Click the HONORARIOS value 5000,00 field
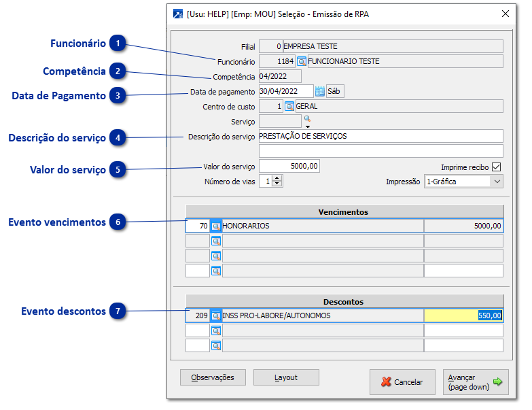 (x=463, y=226)
